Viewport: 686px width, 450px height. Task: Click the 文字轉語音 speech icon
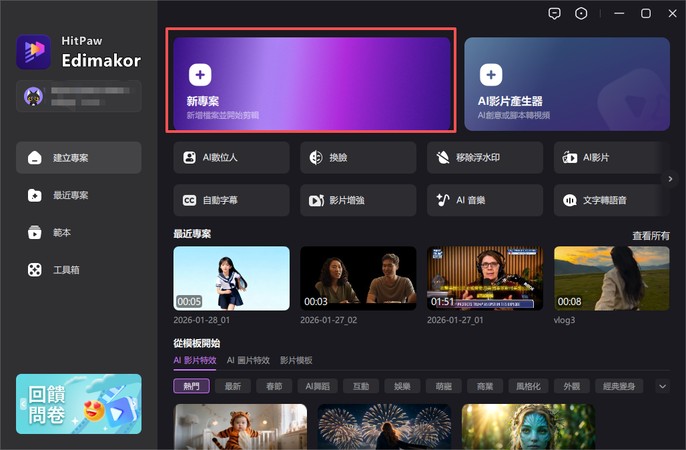[x=570, y=200]
